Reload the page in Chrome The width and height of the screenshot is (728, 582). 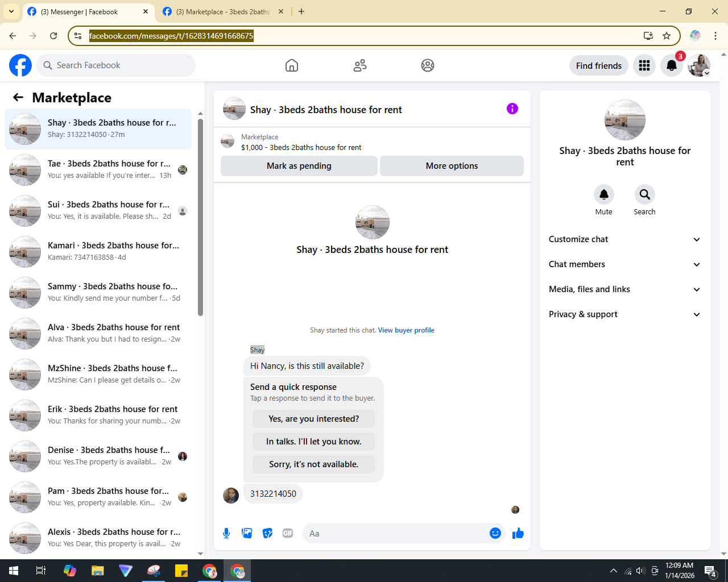click(53, 36)
